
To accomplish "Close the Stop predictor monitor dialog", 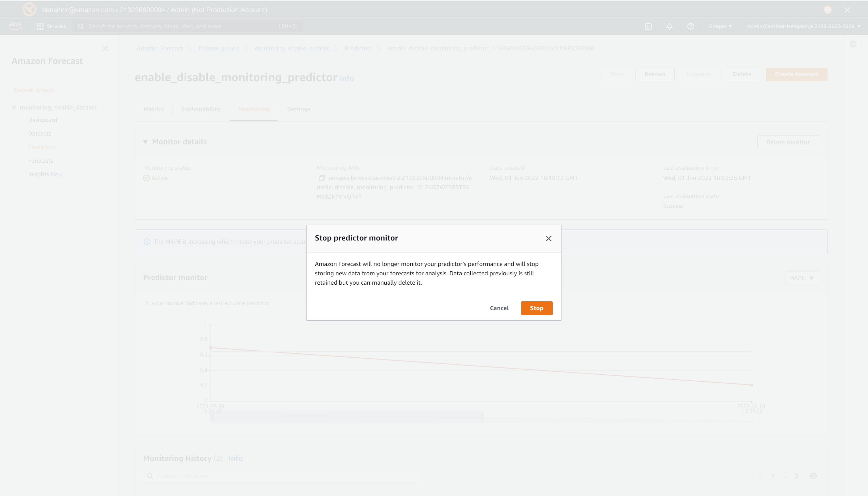I will (x=548, y=239).
